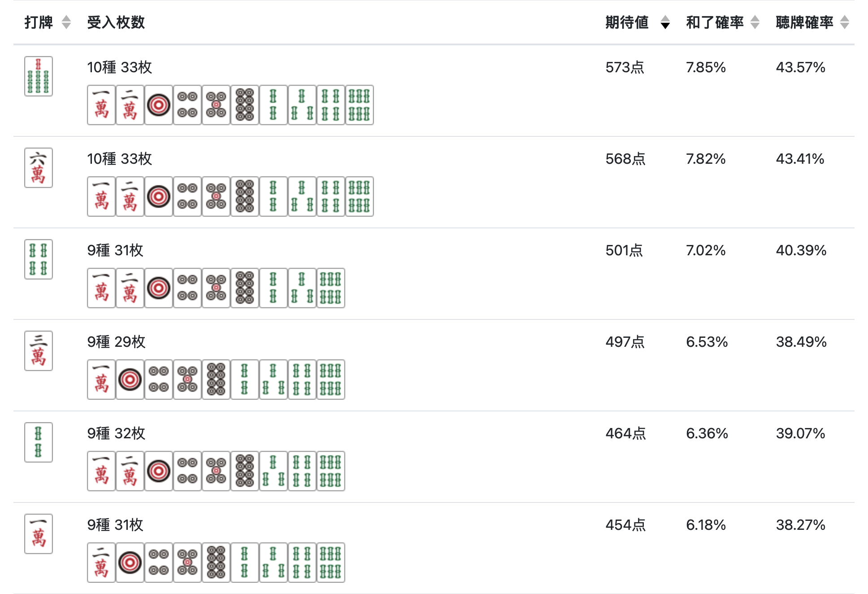Click the 二萬 tile in the last row
The height and width of the screenshot is (594, 868).
point(101,563)
